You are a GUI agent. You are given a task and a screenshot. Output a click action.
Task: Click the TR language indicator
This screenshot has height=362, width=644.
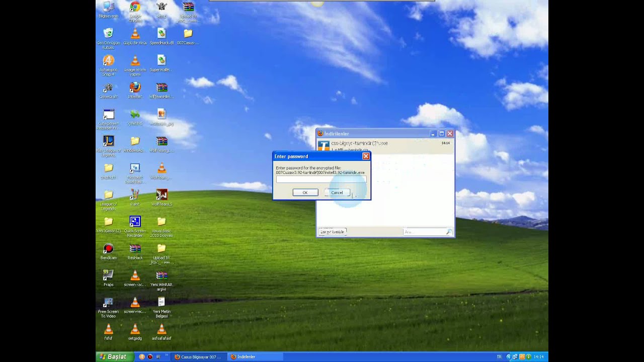coord(499,357)
